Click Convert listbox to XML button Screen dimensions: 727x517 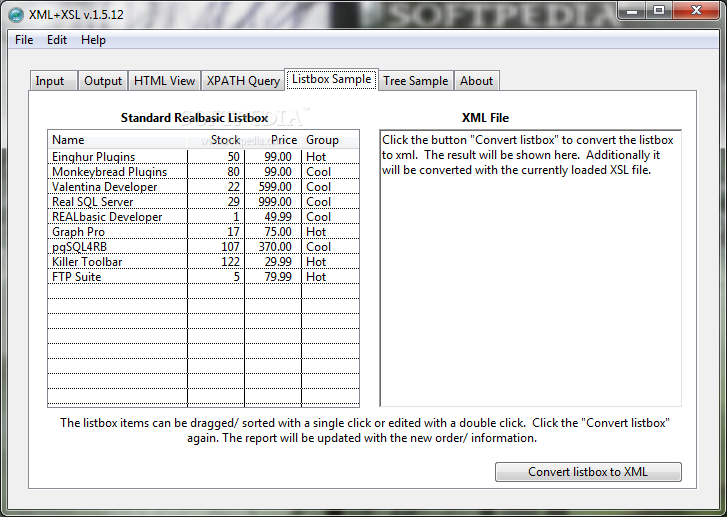coord(588,472)
